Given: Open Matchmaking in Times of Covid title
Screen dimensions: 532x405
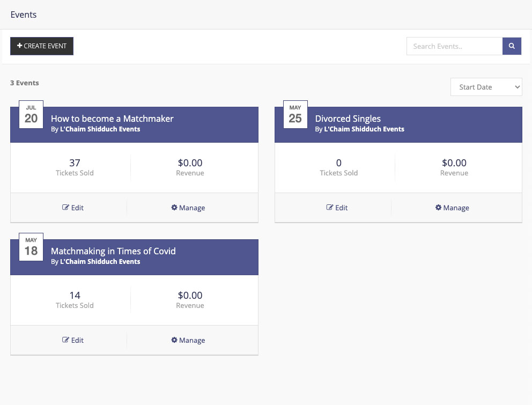Looking at the screenshot, I should (113, 251).
